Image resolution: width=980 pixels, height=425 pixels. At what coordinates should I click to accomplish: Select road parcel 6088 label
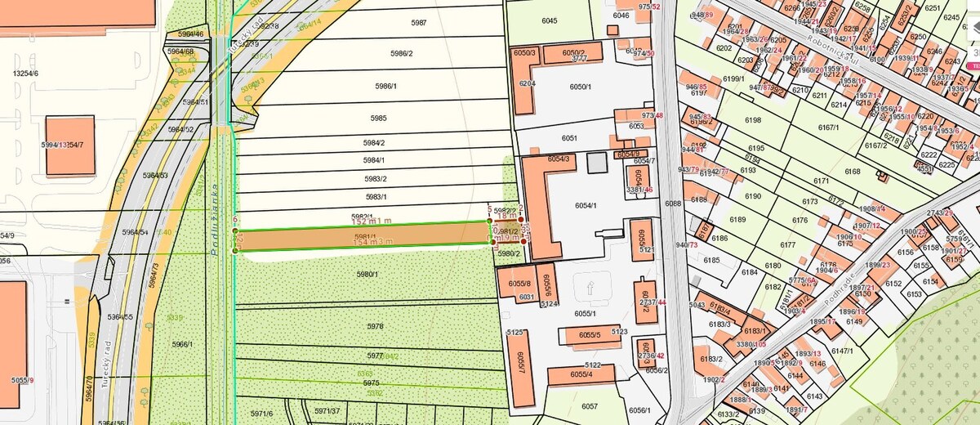point(673,204)
